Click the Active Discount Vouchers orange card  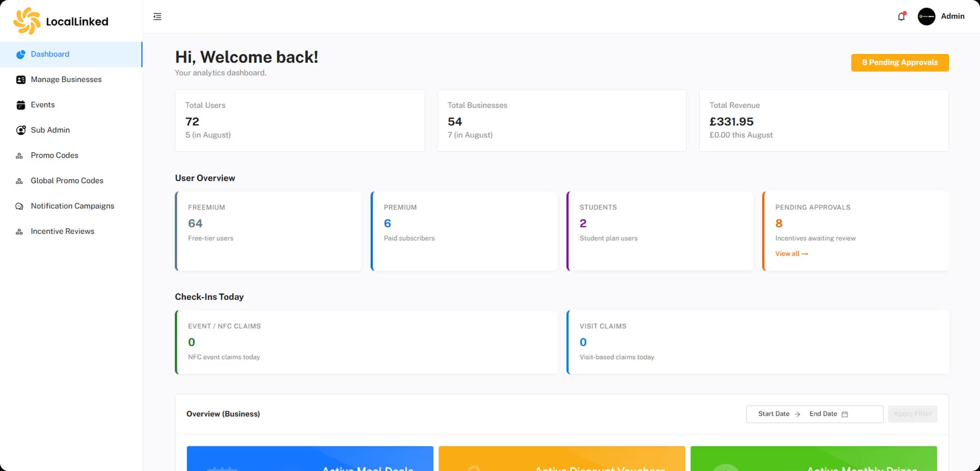click(562, 458)
